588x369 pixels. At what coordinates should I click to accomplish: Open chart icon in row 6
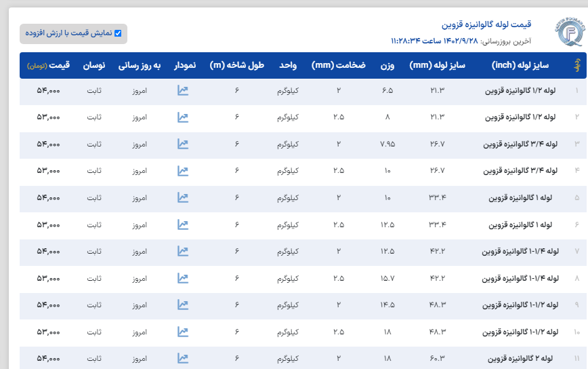[x=182, y=224]
